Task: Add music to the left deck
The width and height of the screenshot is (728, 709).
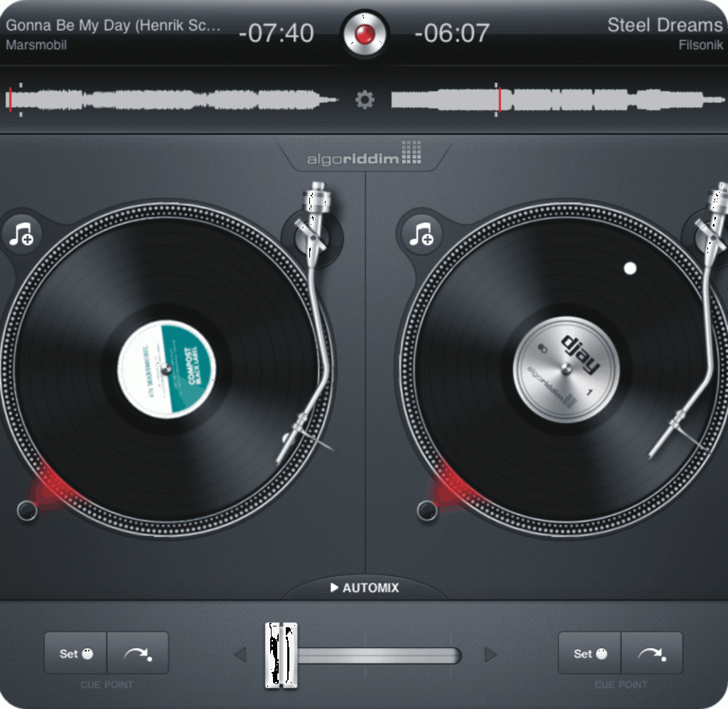Action: pos(22,233)
